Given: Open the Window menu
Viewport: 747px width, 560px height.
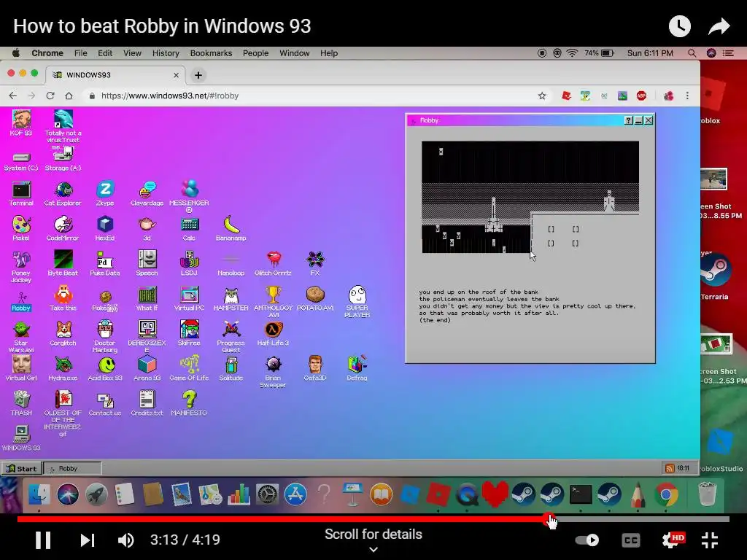Looking at the screenshot, I should tap(295, 53).
